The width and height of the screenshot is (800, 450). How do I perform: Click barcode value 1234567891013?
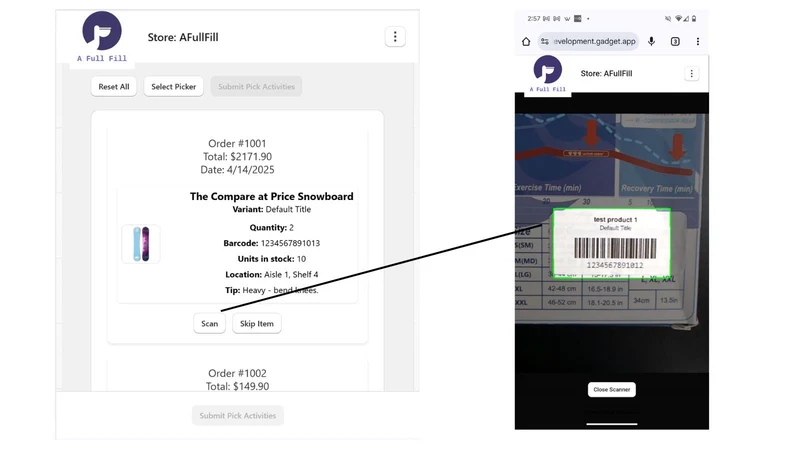(x=290, y=243)
